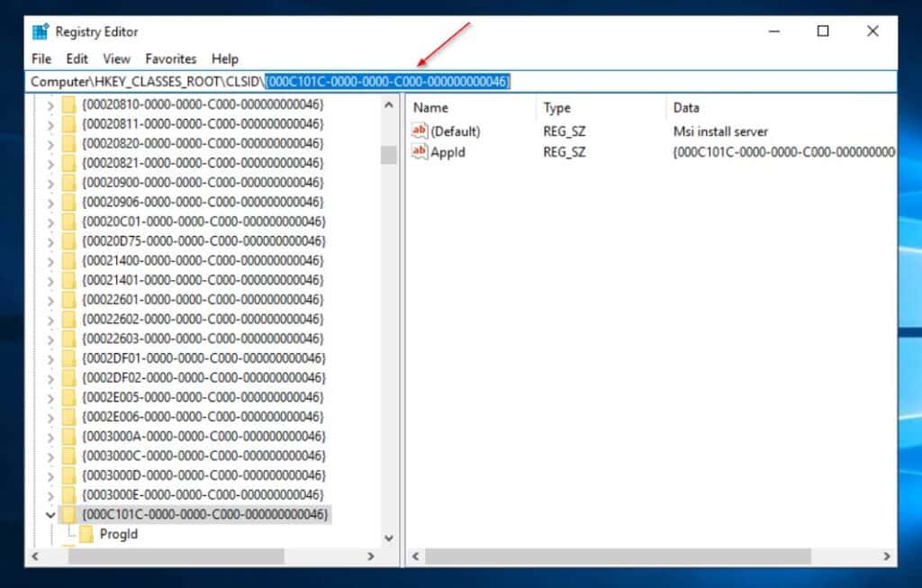The height and width of the screenshot is (588, 922).
Task: Click folder icon of {0002E006-0000-0000-C000-000000000046}
Action: tap(68, 416)
